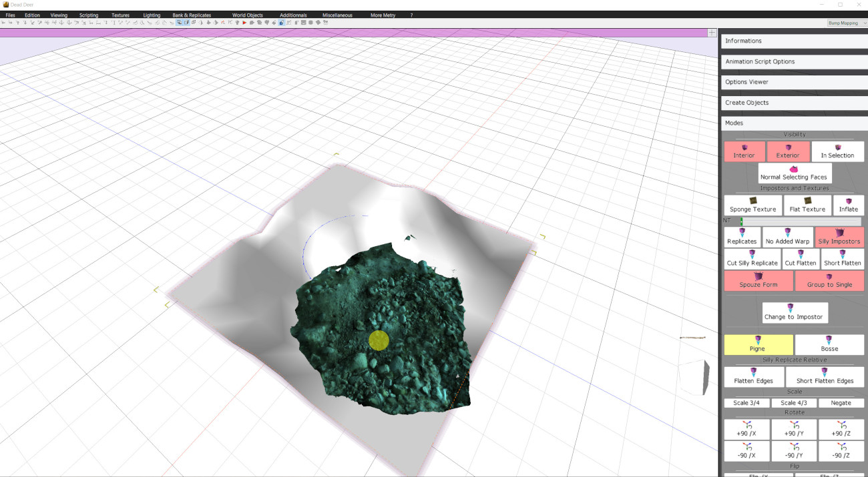Viewport: 868px width, 477px height.
Task: Open the Bank & Replicates menu
Action: click(x=192, y=15)
